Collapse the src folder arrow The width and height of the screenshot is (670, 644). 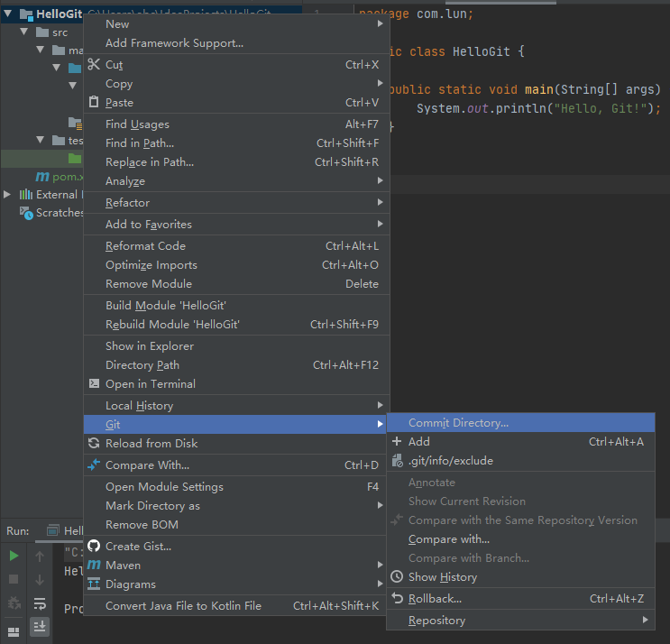tap(24, 32)
